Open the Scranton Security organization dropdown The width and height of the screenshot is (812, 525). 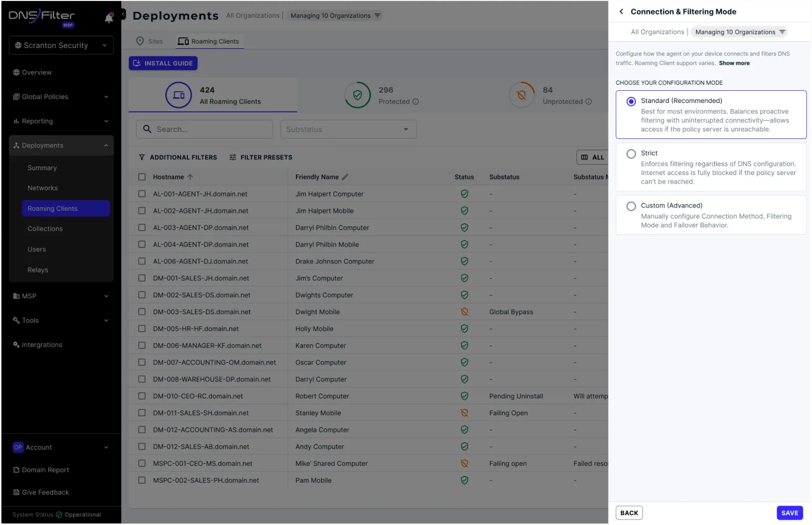(61, 45)
